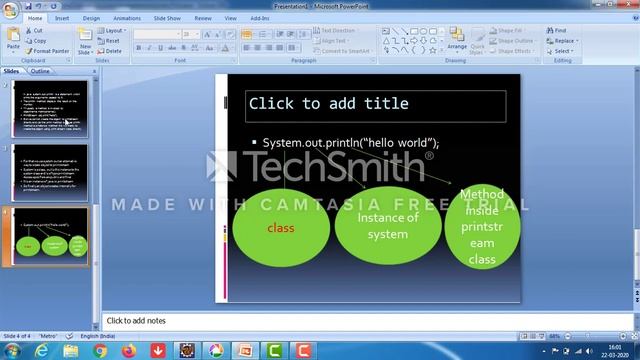Activate Format Painter tool
640x360 pixels.
[x=47, y=51]
